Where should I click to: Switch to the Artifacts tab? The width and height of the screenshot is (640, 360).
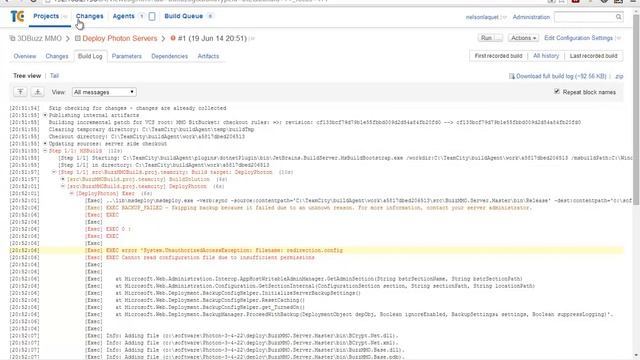coord(208,56)
